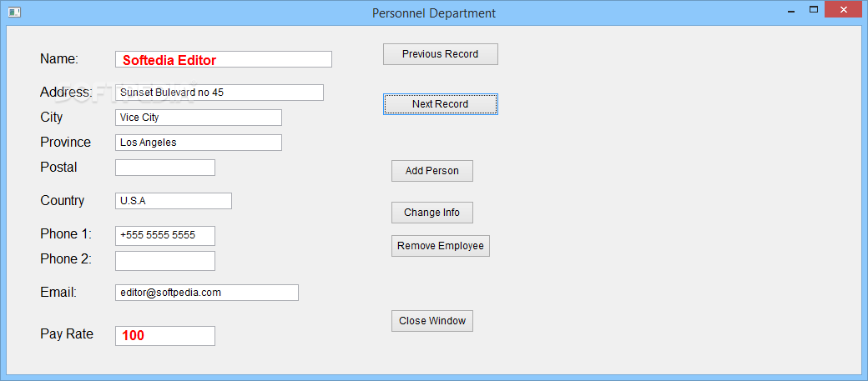Select the Country text box
Screen dimensions: 868x381
point(173,201)
